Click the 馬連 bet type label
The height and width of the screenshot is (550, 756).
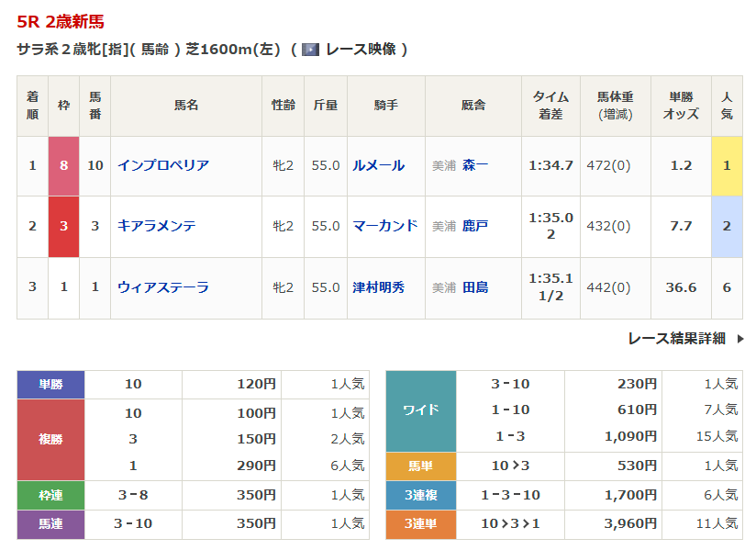(50, 524)
